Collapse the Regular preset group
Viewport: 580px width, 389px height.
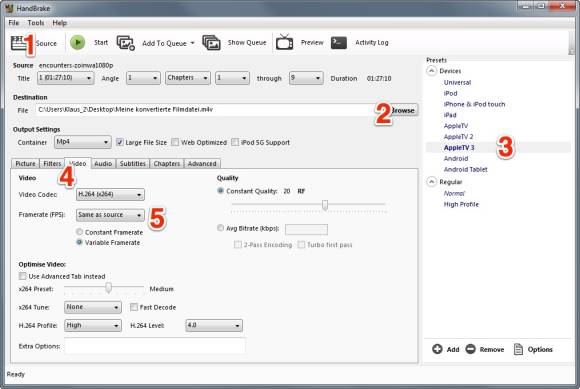(x=431, y=182)
